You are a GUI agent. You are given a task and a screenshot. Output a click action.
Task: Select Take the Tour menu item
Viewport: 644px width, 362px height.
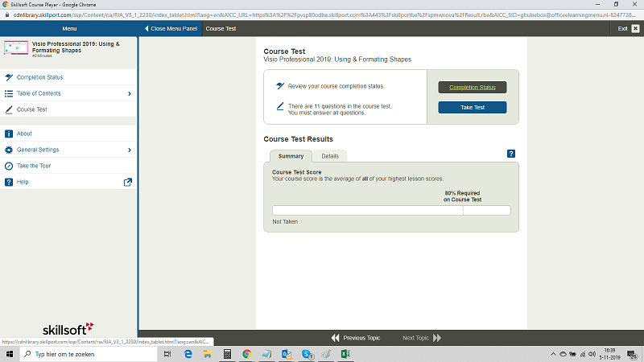(68, 166)
